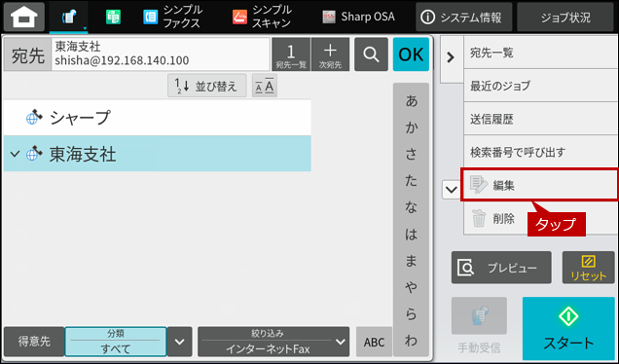The width and height of the screenshot is (619, 364).
Task: Deselect the 東海支社 entry
Action: pyautogui.click(x=157, y=154)
